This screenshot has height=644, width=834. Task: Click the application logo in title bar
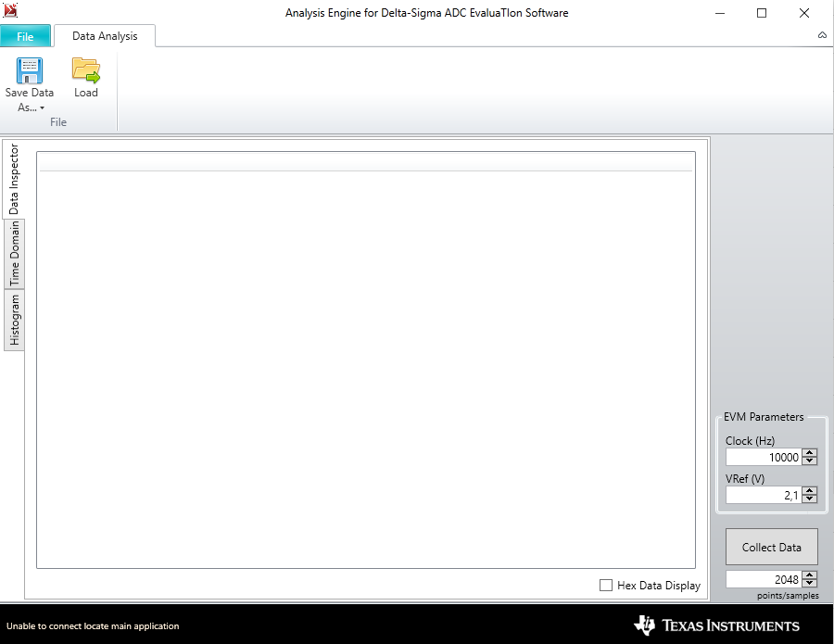10,10
